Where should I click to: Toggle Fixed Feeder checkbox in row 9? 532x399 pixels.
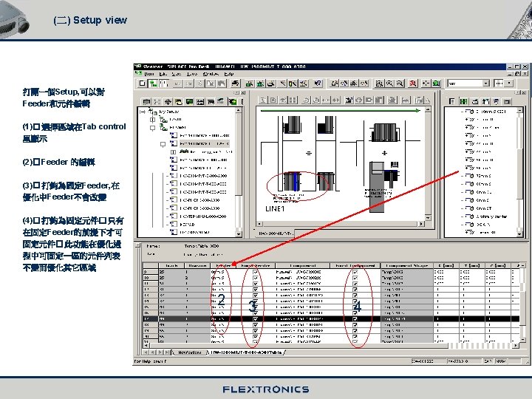256,272
